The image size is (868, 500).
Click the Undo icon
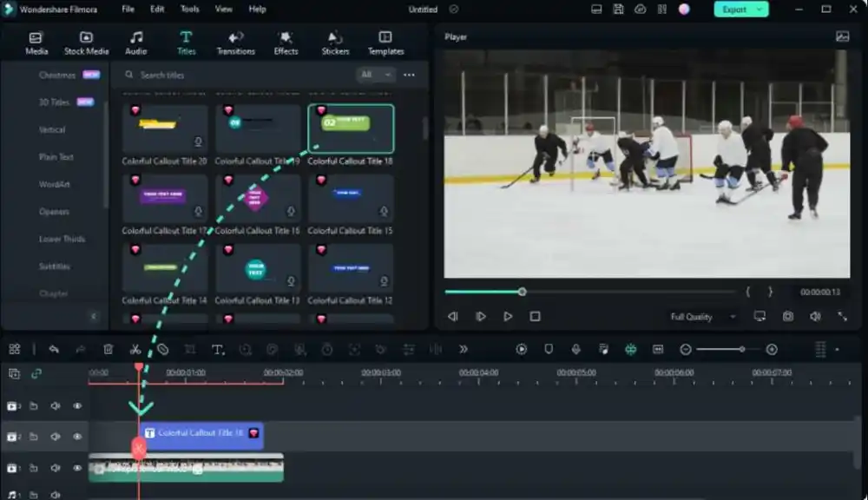55,349
